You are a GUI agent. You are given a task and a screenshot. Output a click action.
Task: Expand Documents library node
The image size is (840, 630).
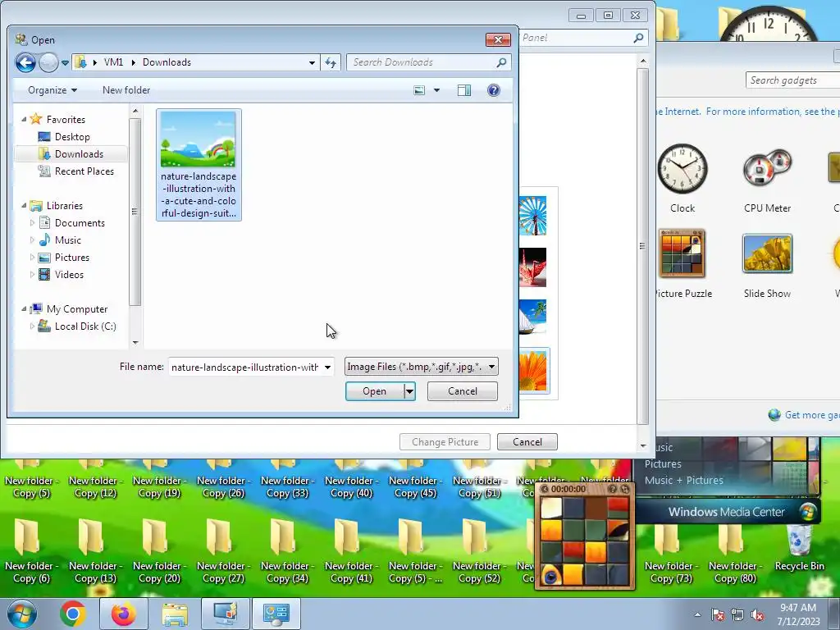pos(32,223)
